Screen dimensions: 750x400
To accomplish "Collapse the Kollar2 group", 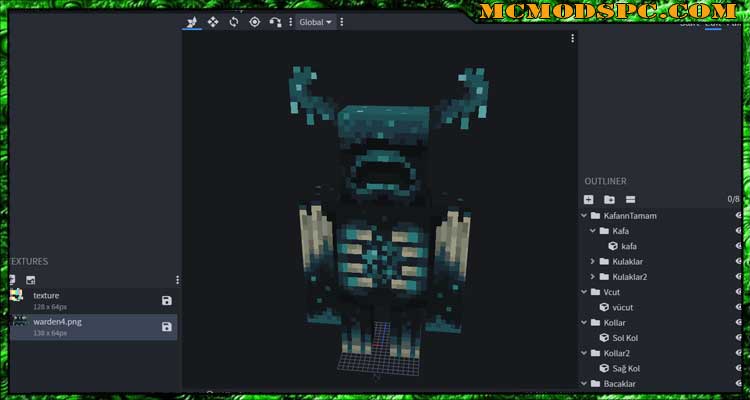I will click(584, 353).
